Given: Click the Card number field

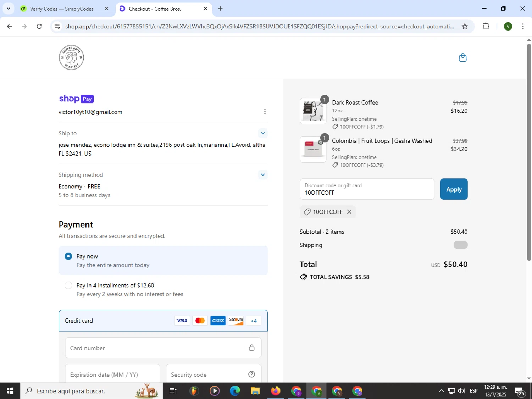Looking at the screenshot, I should [163, 348].
